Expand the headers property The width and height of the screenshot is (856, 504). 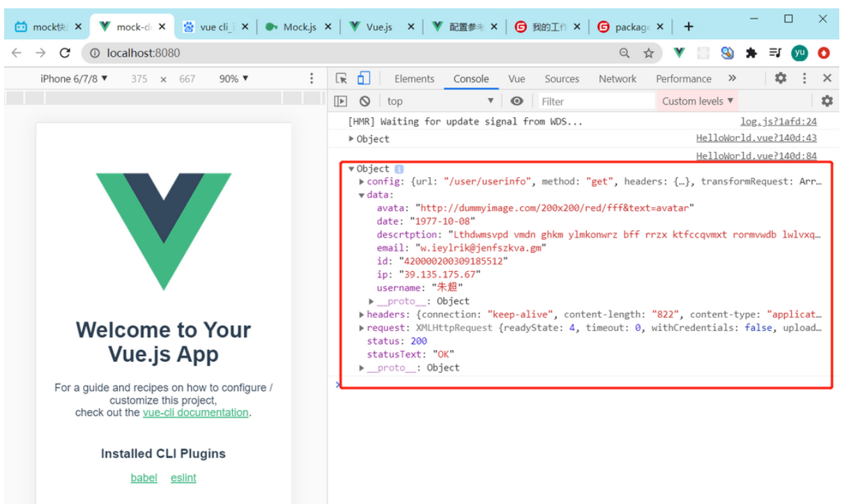pos(362,314)
